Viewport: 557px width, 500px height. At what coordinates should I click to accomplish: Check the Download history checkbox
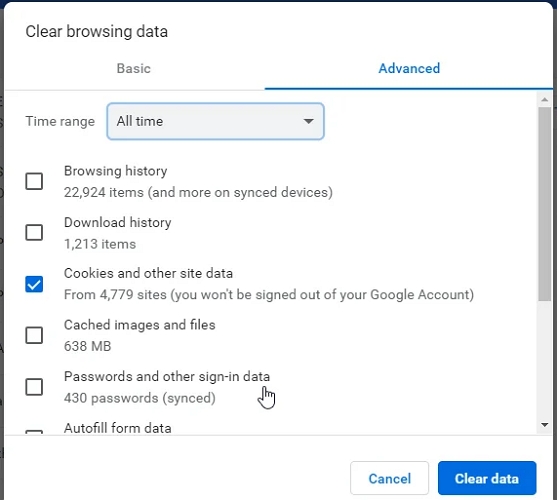coord(34,233)
